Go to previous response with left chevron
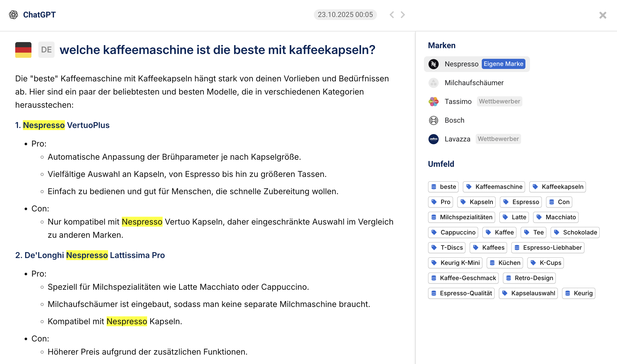 (x=392, y=15)
